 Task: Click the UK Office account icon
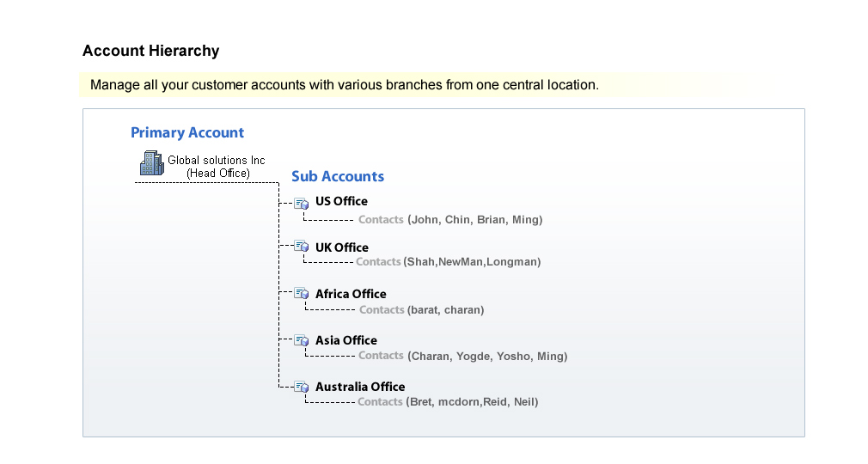click(301, 246)
